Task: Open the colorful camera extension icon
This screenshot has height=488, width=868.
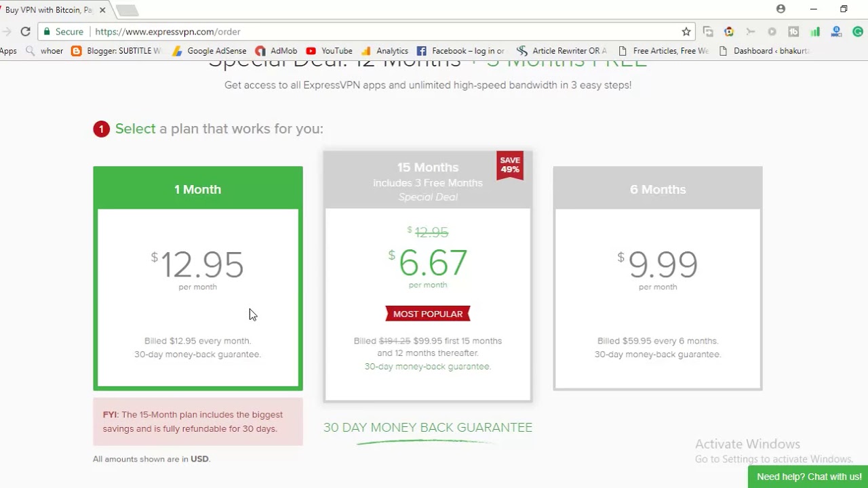Action: [729, 32]
